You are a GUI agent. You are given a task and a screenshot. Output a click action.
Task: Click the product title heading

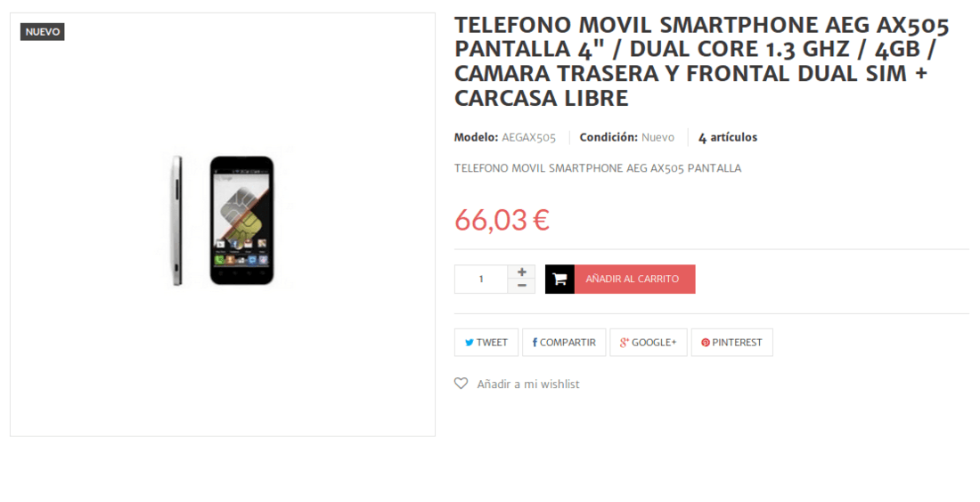702,61
